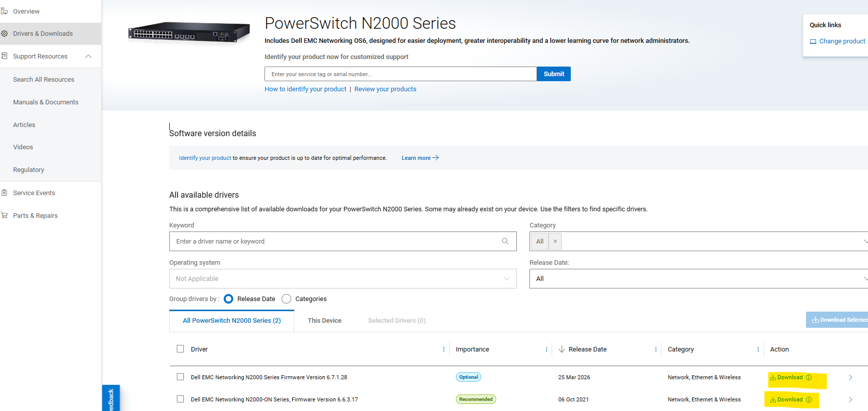Switch to This Device tab
Viewport: 868px width, 411px height.
point(324,321)
